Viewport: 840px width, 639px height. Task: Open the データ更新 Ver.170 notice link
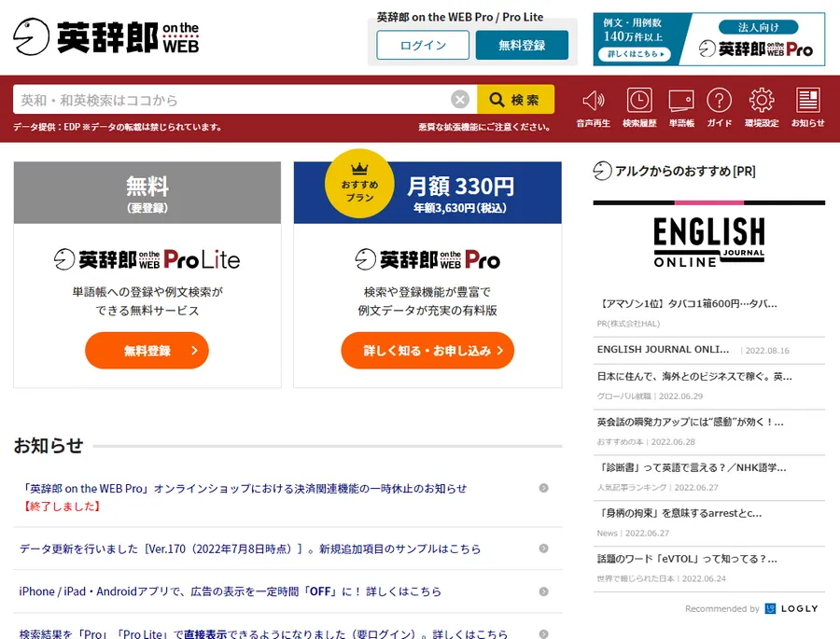[x=250, y=549]
